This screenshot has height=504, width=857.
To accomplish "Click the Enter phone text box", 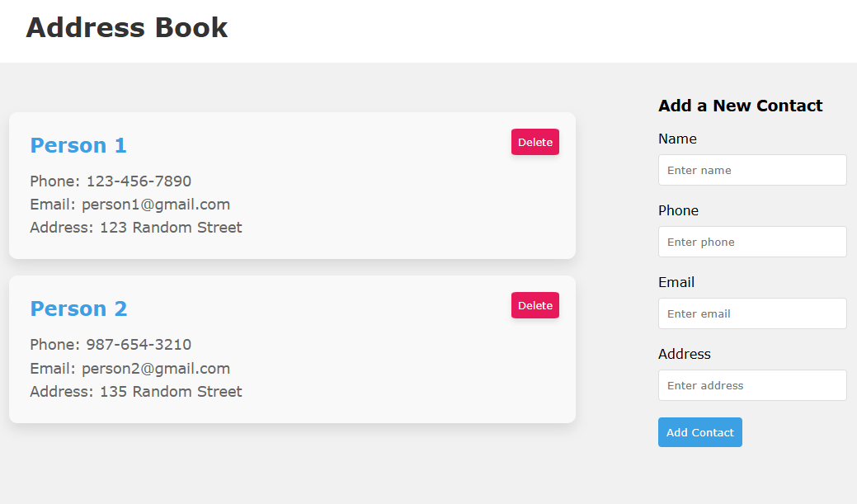I will (751, 242).
